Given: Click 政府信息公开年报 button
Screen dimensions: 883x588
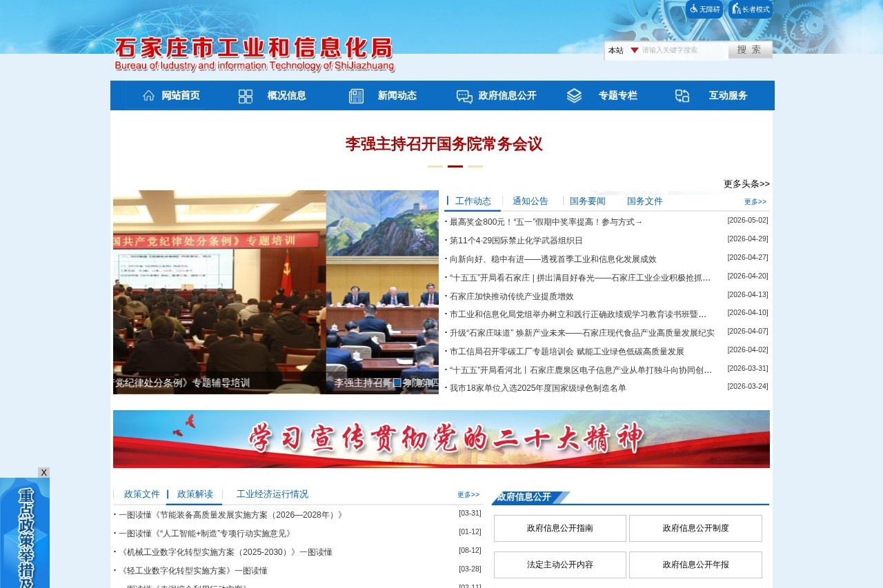Looking at the screenshot, I should [695, 565].
